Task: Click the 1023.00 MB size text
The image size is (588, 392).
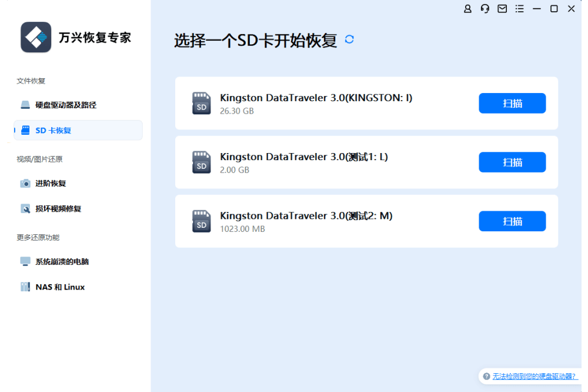Action: (243, 229)
